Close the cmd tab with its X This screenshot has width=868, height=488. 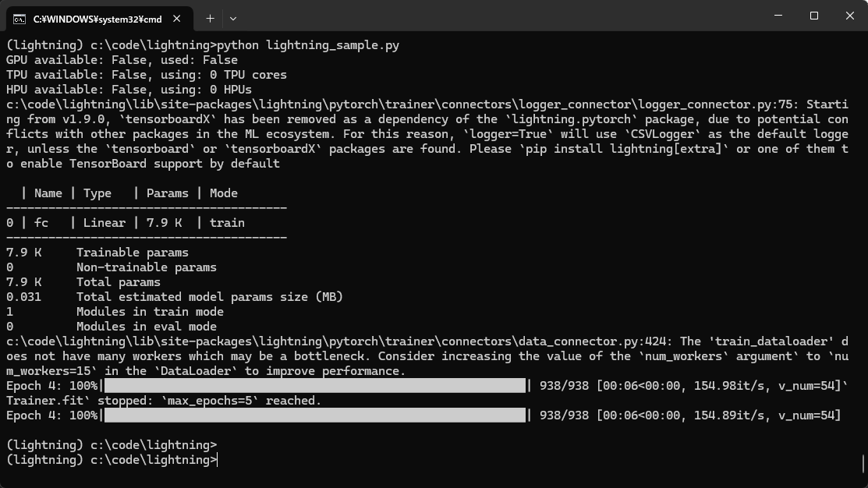pyautogui.click(x=175, y=17)
